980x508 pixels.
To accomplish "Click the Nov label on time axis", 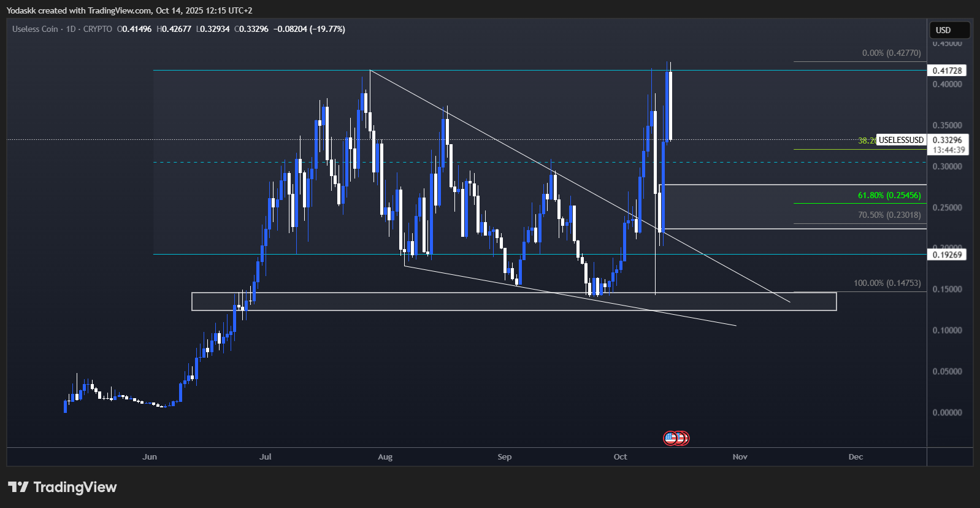I will (740, 456).
